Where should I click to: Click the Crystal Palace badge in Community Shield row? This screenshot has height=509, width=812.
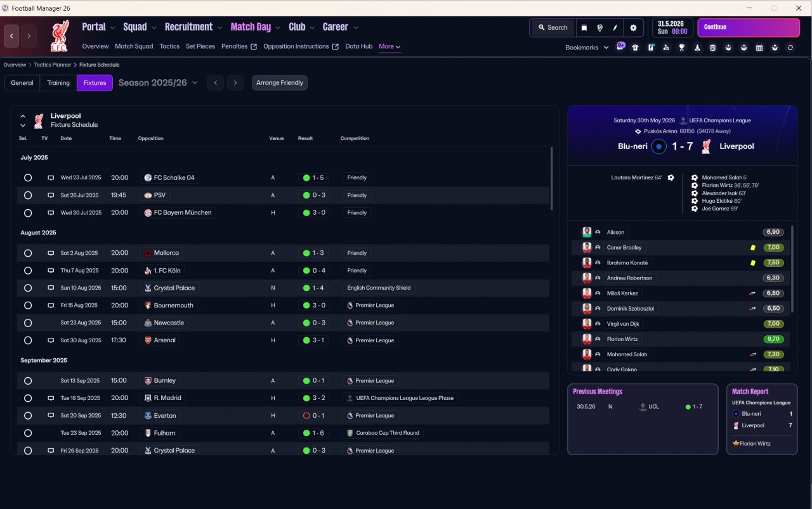(148, 288)
